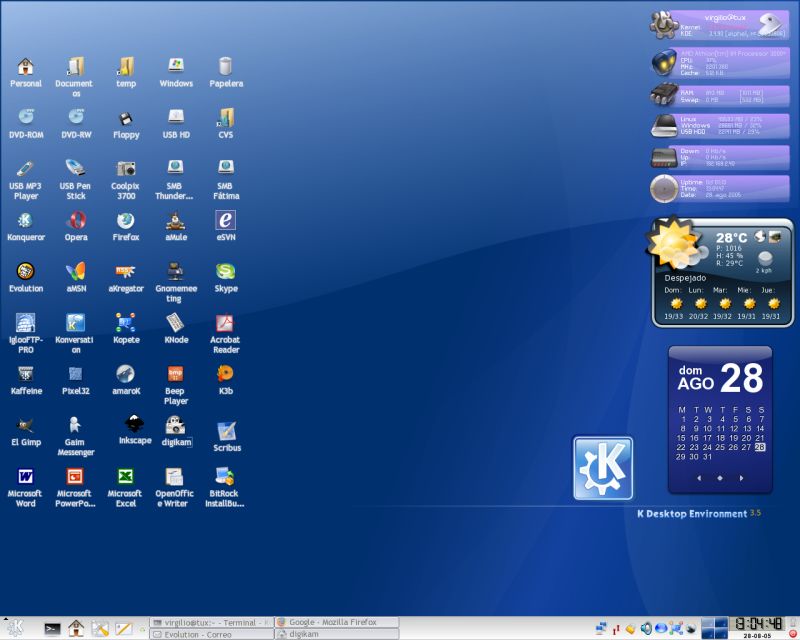Click the red logout button in the panel
The width and height of the screenshot is (800, 640).
click(793, 634)
